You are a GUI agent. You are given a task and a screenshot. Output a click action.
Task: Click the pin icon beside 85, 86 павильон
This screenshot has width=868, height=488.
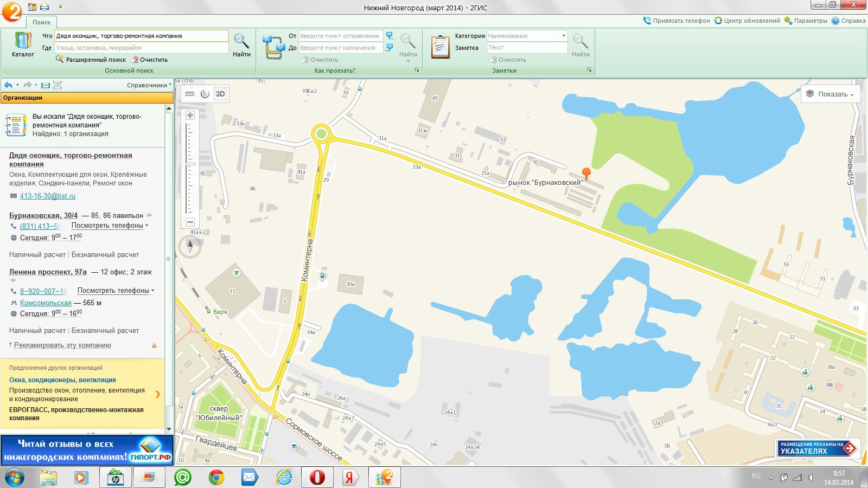[x=149, y=216]
